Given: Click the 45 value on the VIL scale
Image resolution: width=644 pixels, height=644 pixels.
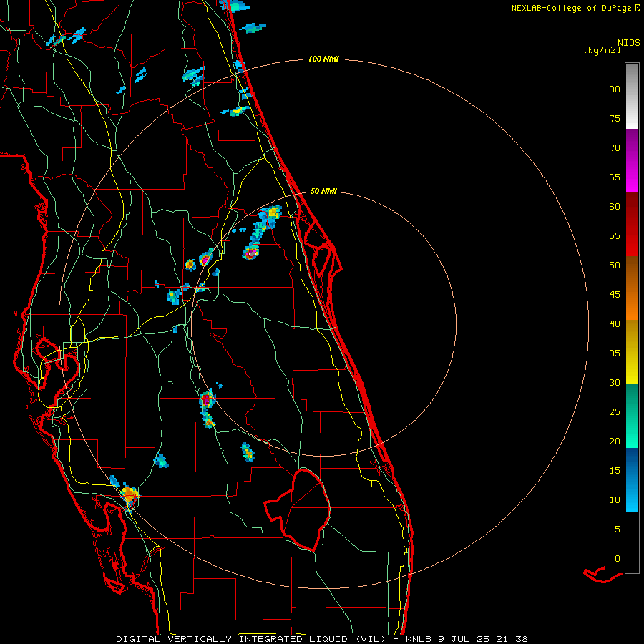Looking at the screenshot, I should pos(615,295).
